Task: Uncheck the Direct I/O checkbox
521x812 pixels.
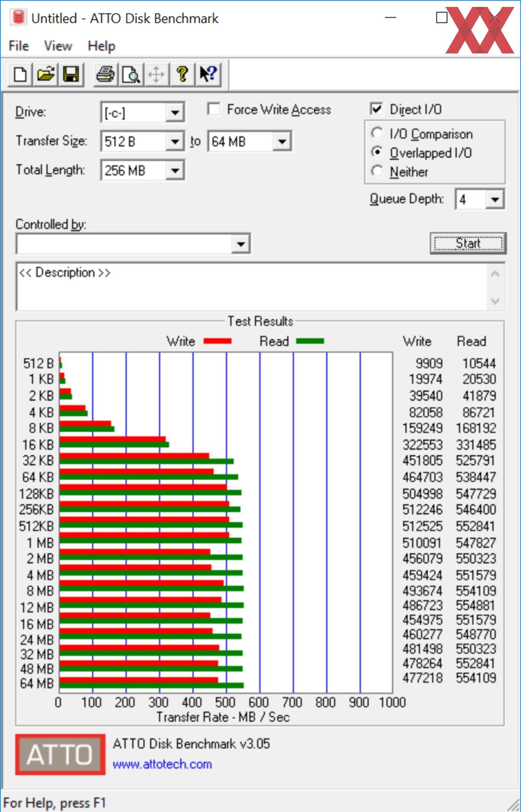Action: point(377,109)
